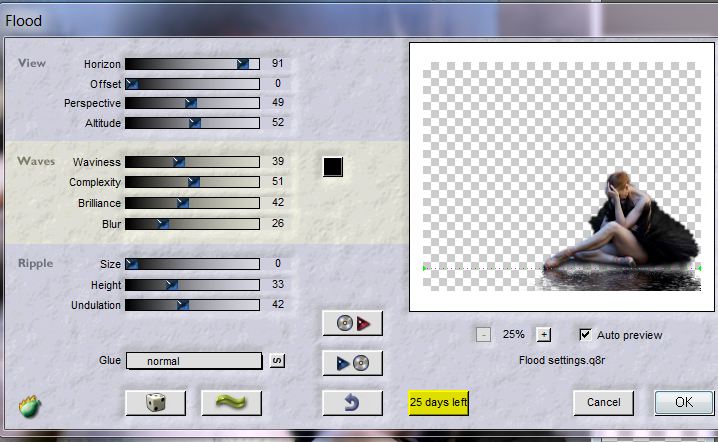Click the 25% zoom level text
The image size is (718, 442).
[x=513, y=334]
